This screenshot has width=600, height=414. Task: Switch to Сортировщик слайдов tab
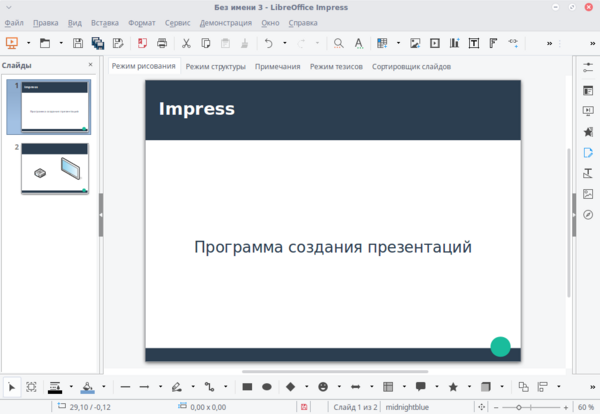[x=410, y=67]
